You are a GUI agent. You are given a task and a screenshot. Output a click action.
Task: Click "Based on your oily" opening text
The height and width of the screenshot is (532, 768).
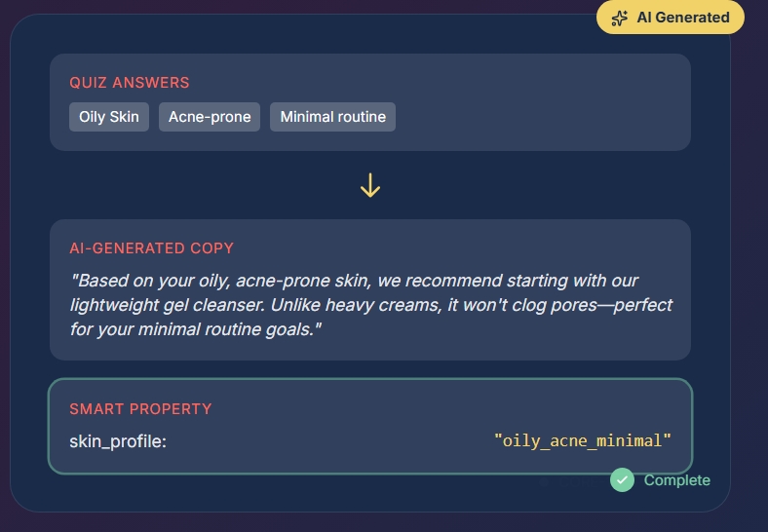146,281
